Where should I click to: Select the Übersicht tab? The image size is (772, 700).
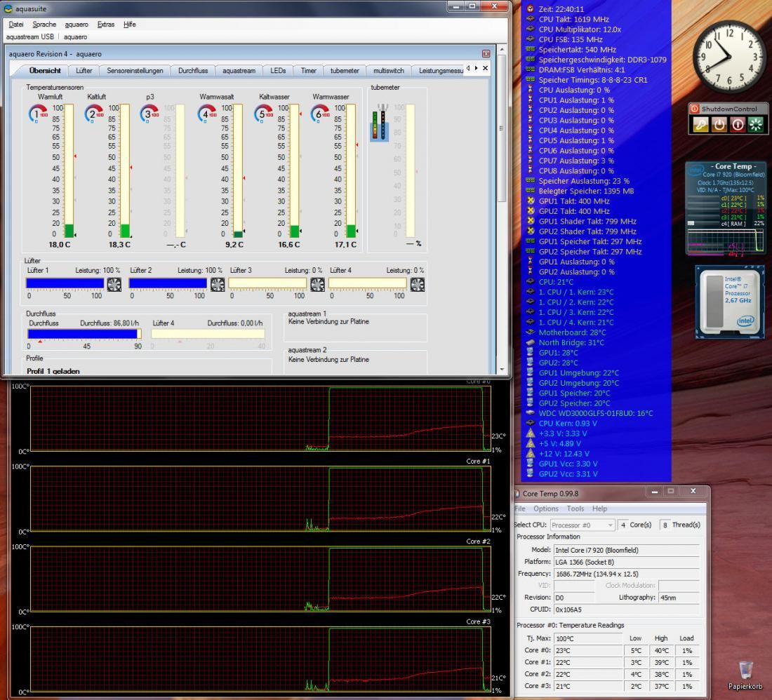tap(45, 70)
